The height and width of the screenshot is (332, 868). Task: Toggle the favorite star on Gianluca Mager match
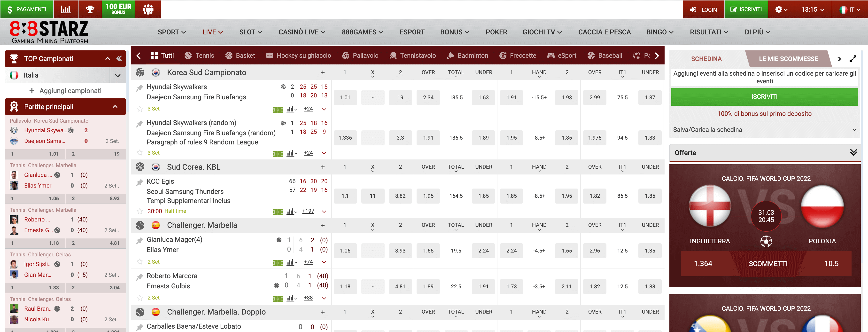(139, 261)
